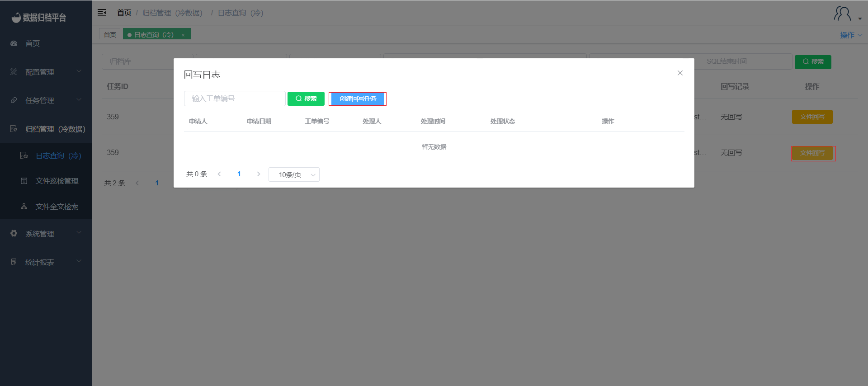Click 文件回写 for the first row
Viewport: 868px width, 386px height.
tap(812, 117)
